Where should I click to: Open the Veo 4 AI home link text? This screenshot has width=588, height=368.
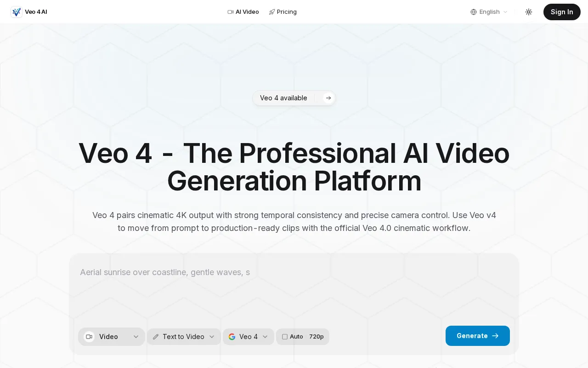(x=36, y=12)
